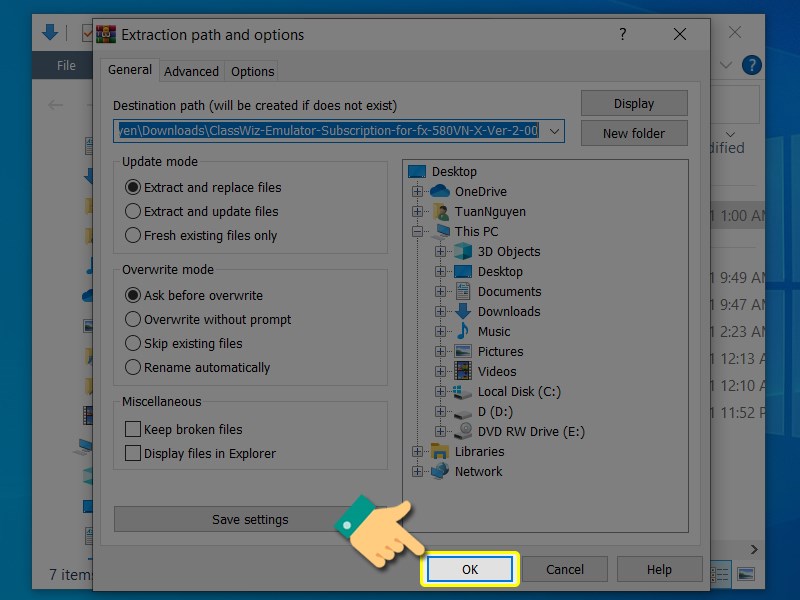Select the 3D Objects folder icon
The width and height of the screenshot is (800, 600).
coord(463,251)
